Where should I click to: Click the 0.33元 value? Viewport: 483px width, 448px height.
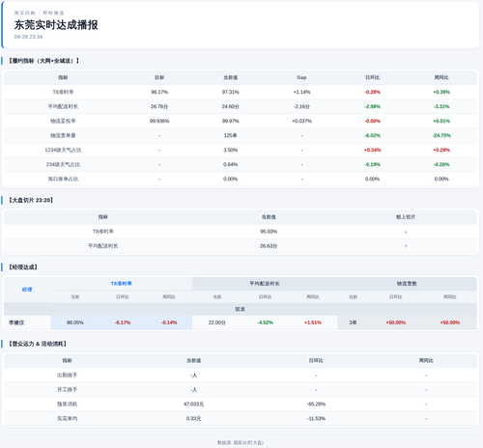point(193,418)
